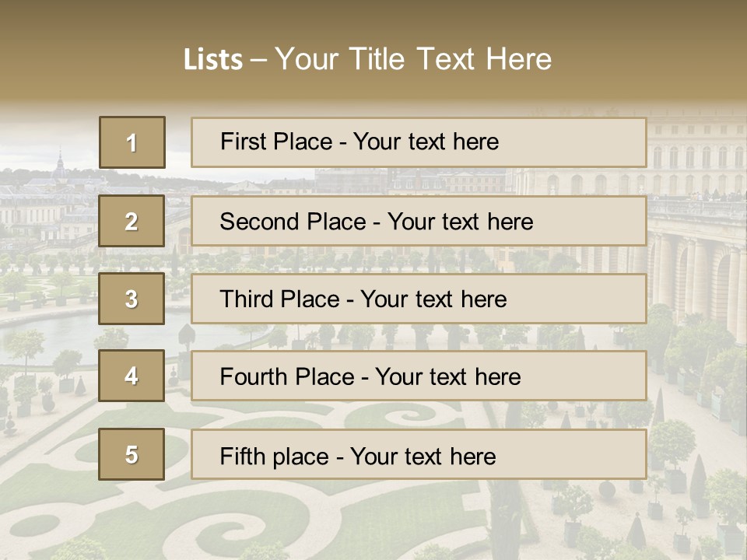The width and height of the screenshot is (747, 560).
Task: Select the "Second Place" text bar
Action: pyautogui.click(x=419, y=221)
